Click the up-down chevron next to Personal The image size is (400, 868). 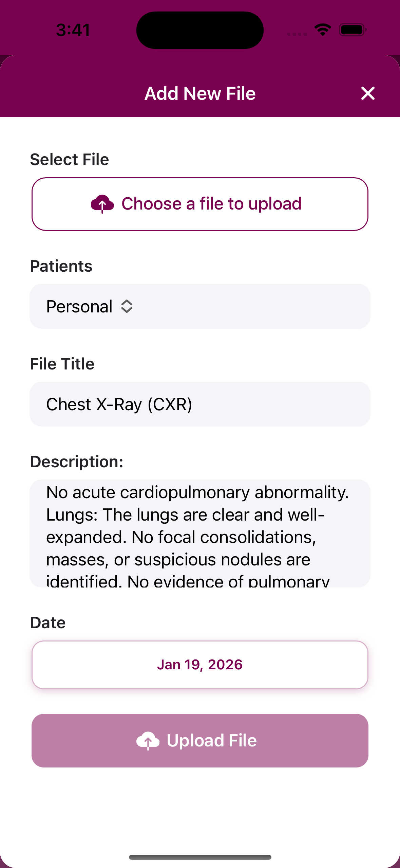pyautogui.click(x=127, y=306)
